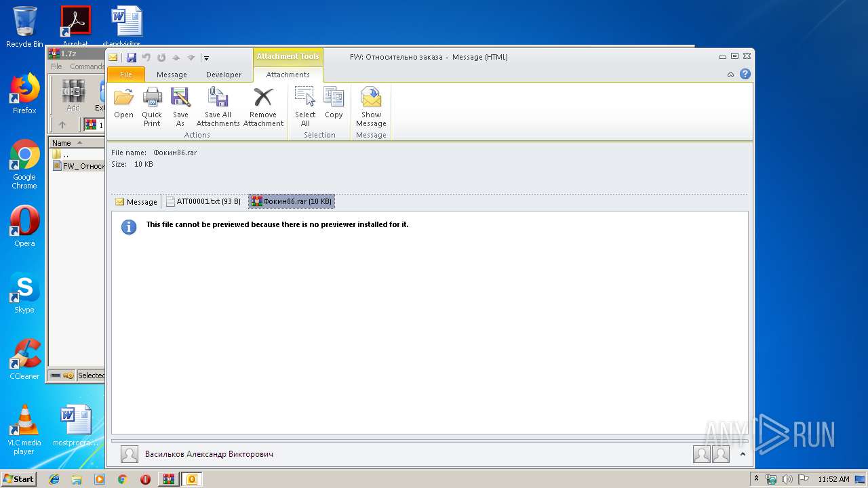
Task: Launch Opera from desktop
Action: [24, 226]
